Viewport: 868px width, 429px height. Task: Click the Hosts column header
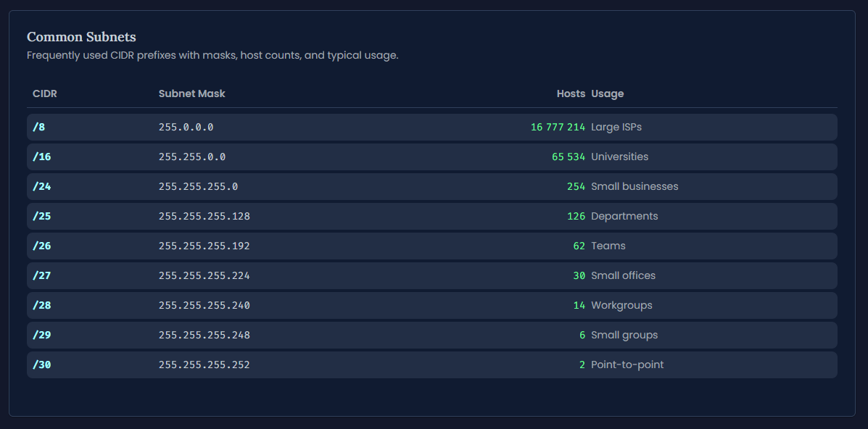pyautogui.click(x=571, y=93)
